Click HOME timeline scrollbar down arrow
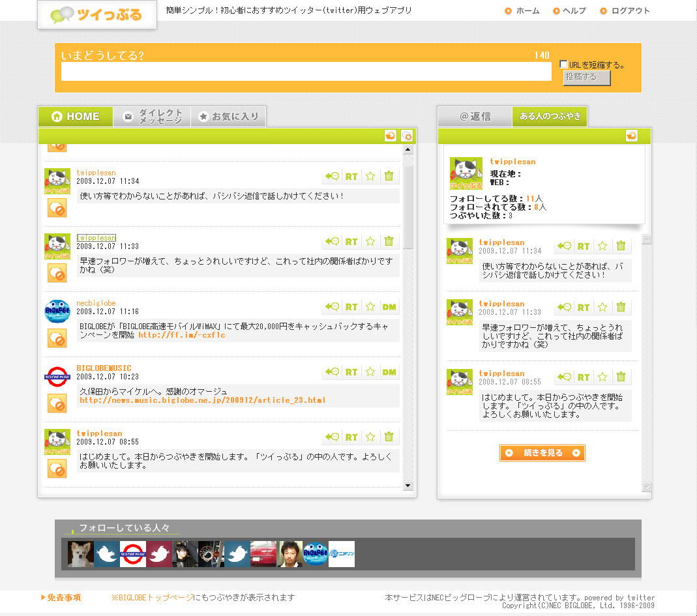 tap(408, 486)
